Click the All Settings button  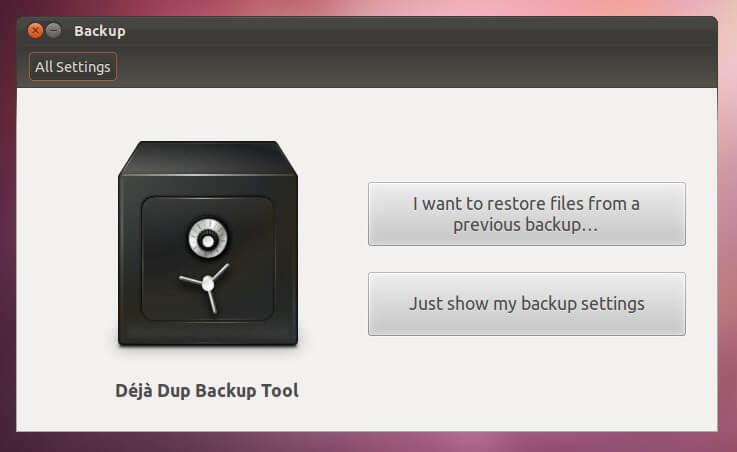73,67
